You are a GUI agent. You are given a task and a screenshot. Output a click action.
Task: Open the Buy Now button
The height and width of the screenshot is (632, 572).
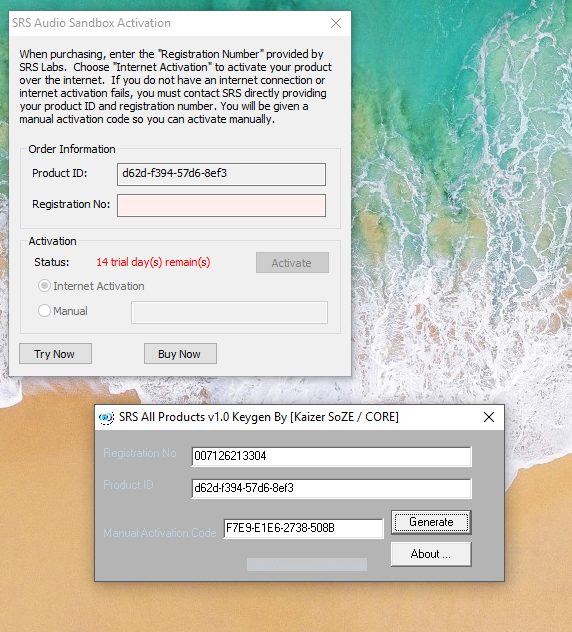coord(180,354)
